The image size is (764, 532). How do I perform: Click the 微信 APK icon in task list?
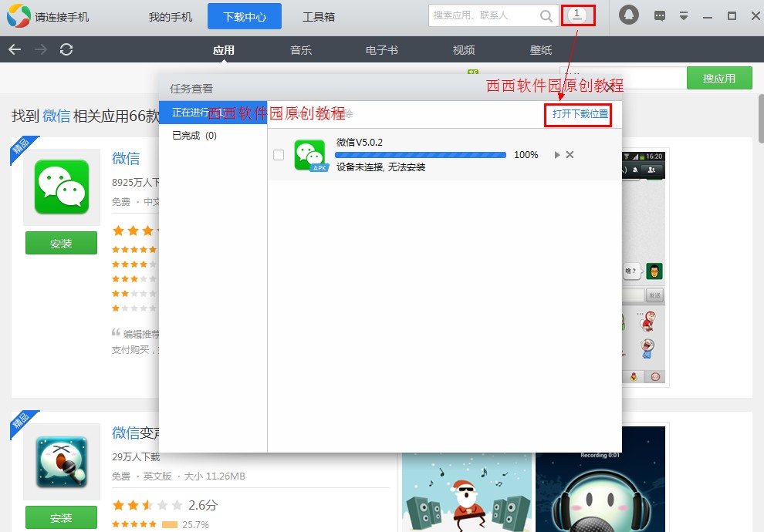point(310,155)
